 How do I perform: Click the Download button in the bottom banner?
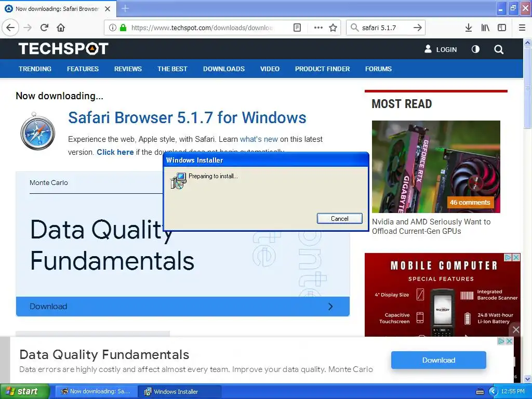pos(438,360)
